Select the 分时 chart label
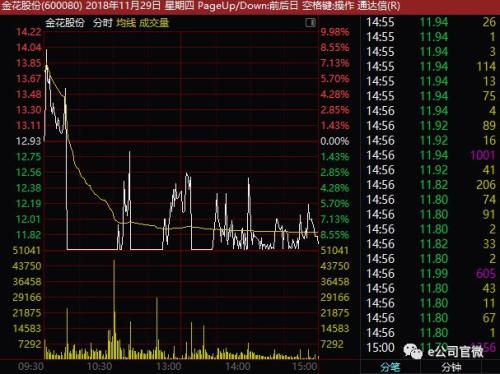Image resolution: width=500 pixels, height=374 pixels. [x=103, y=23]
